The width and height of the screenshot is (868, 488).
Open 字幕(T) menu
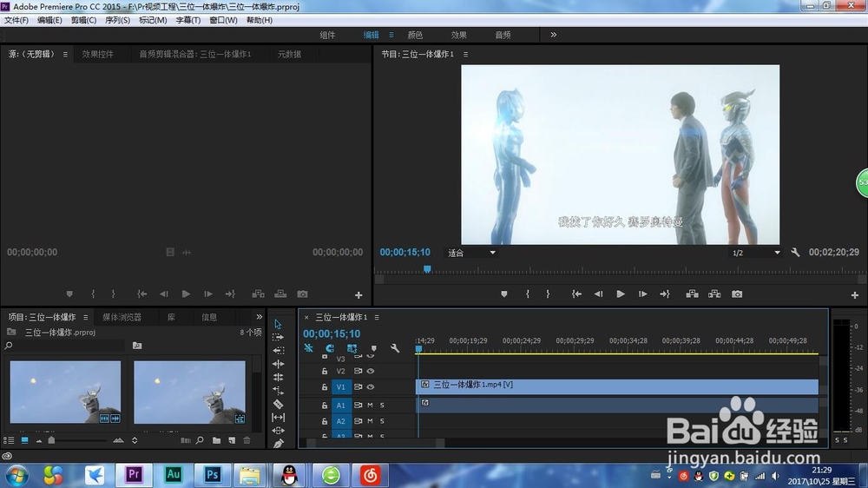(188, 20)
